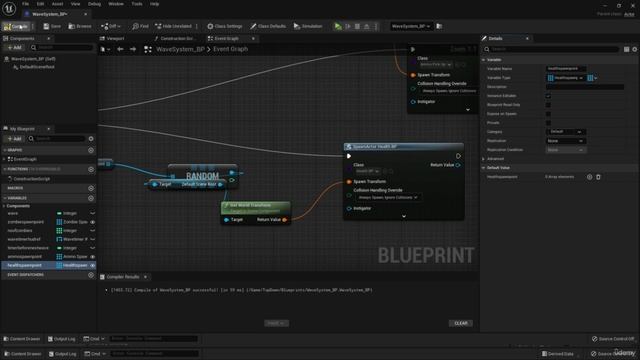
Task: Toggle visibility for the wave variable
Action: pos(93,213)
